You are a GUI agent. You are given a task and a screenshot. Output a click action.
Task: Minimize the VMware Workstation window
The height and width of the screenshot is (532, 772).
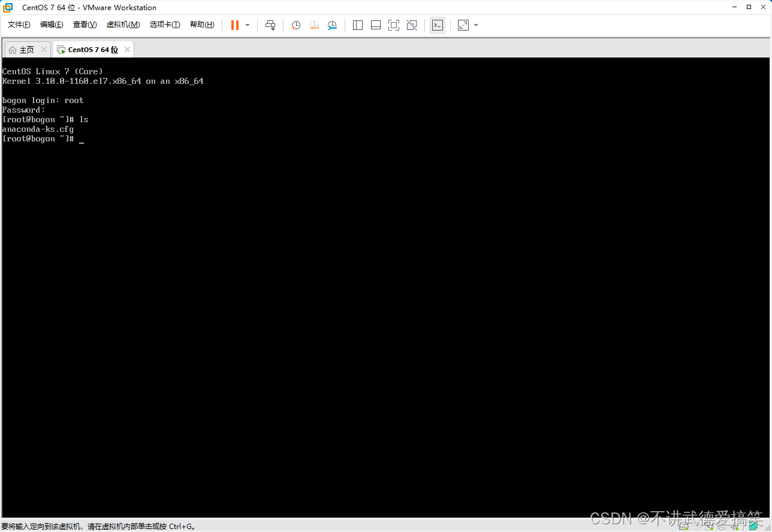coord(735,7)
